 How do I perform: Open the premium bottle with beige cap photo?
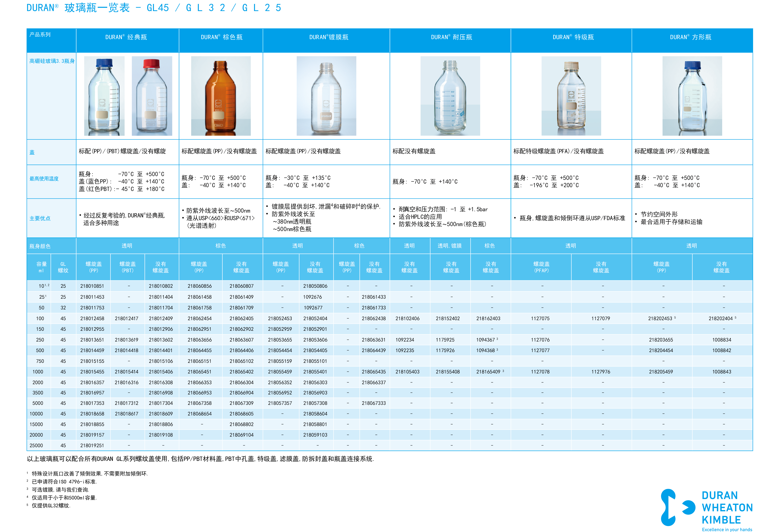coord(571,96)
